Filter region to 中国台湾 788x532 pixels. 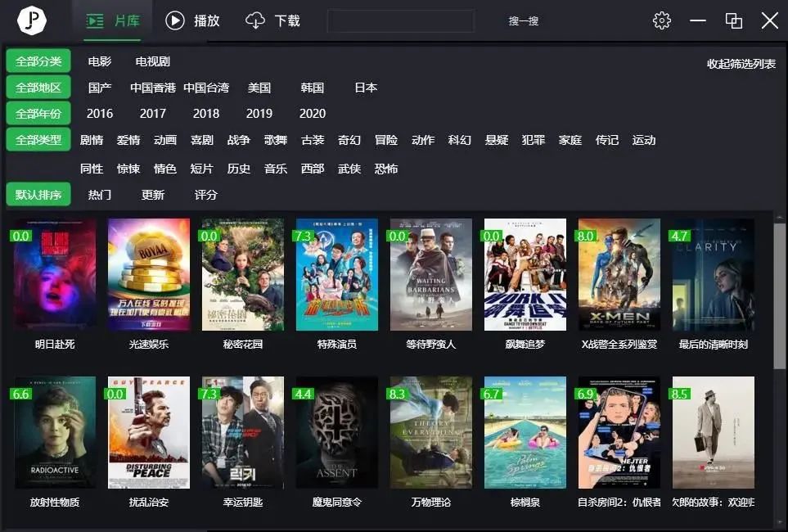(x=206, y=88)
